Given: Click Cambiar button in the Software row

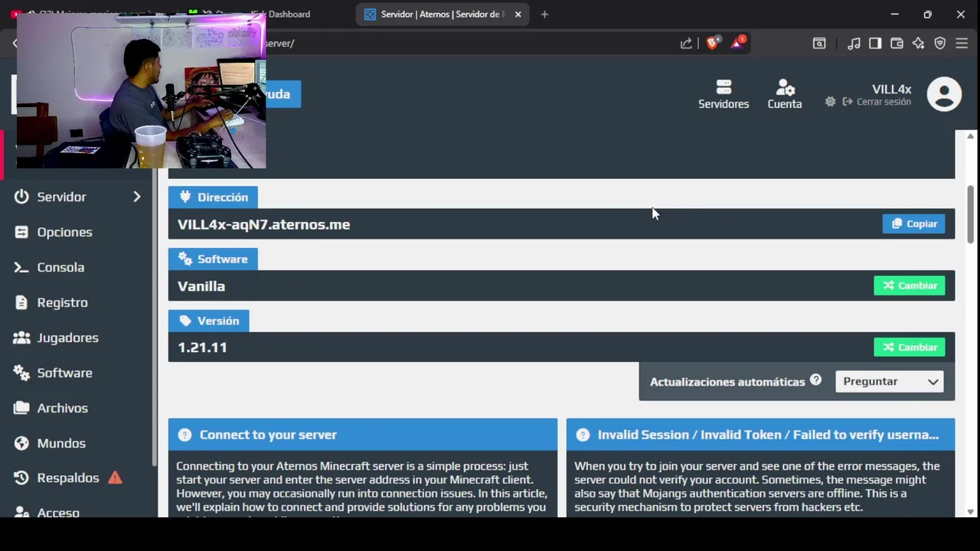Looking at the screenshot, I should point(910,285).
